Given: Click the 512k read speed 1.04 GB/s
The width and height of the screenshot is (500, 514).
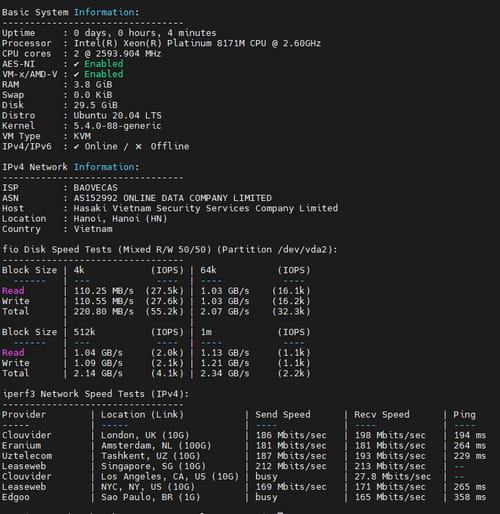Looking at the screenshot, I should (98, 353).
